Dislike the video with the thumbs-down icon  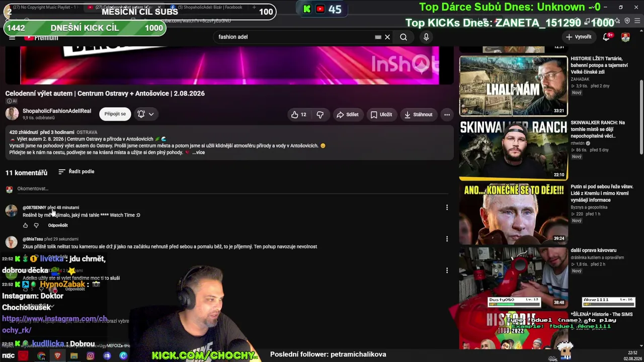320,115
